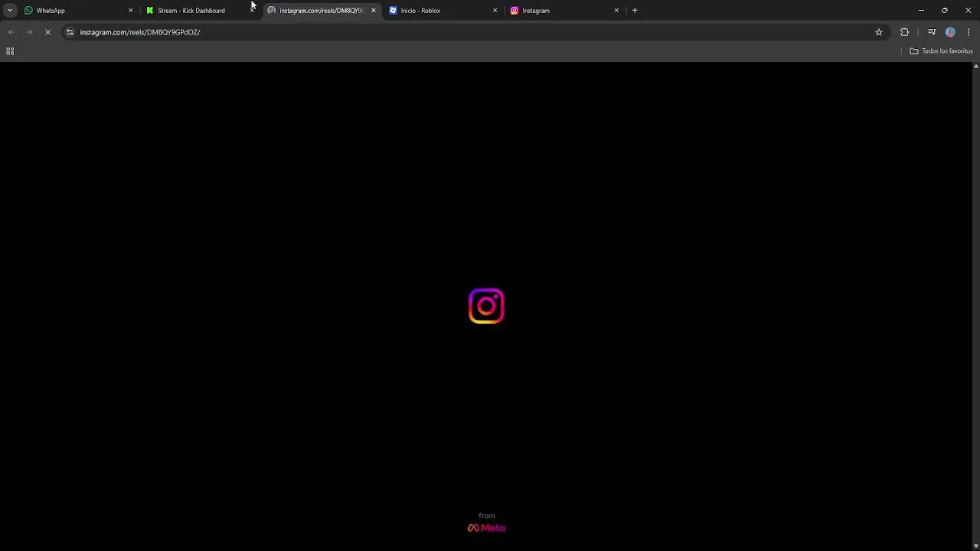
Task: Open a new browser tab
Action: tap(635, 11)
